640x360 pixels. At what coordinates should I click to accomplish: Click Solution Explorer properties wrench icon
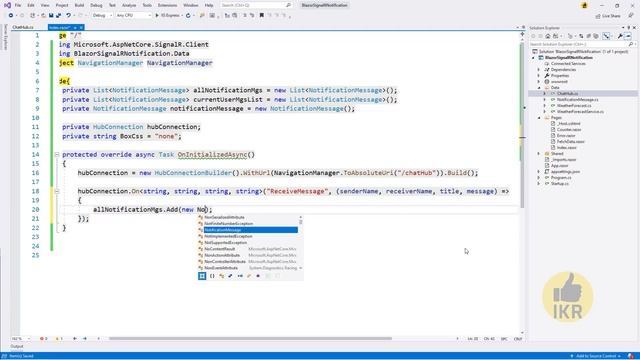coord(620,36)
